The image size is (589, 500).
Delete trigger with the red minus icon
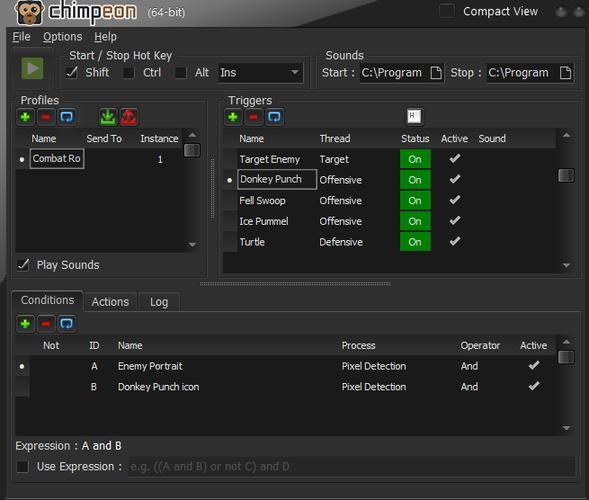click(254, 117)
